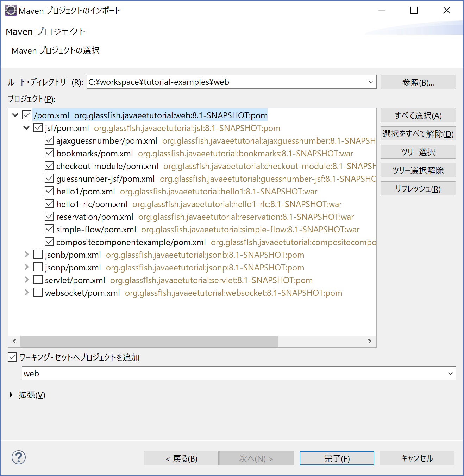
Task: Check the websocket/pom.xml checkbox
Action: (x=38, y=293)
